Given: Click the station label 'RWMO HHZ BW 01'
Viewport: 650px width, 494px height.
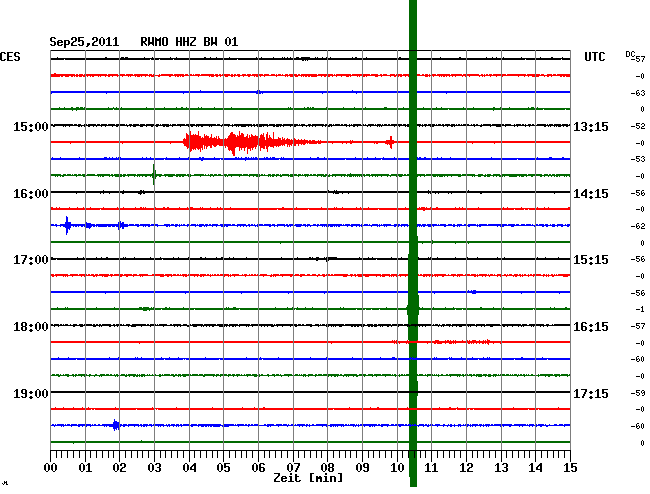Looking at the screenshot, I should click(189, 42).
